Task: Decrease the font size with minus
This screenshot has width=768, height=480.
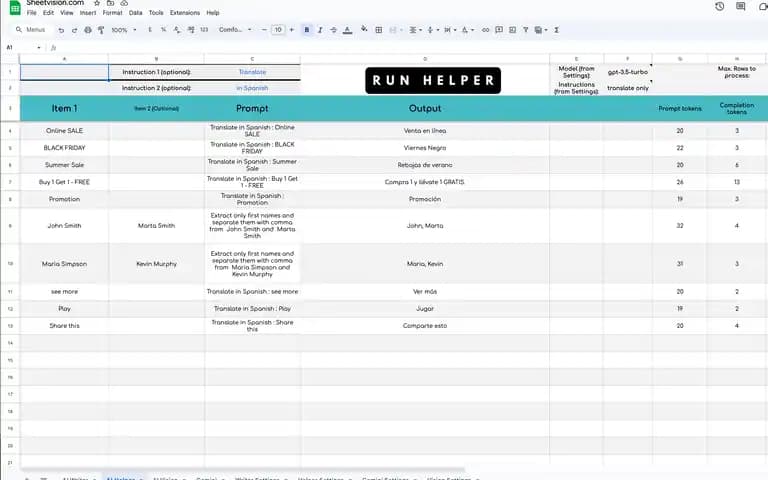Action: pyautogui.click(x=264, y=30)
